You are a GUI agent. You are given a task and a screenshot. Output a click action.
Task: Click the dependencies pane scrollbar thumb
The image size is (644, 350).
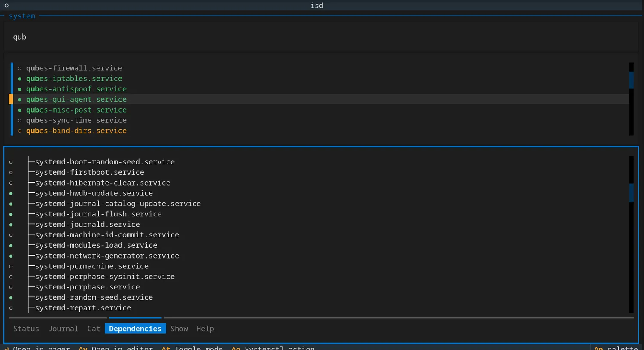[631, 193]
